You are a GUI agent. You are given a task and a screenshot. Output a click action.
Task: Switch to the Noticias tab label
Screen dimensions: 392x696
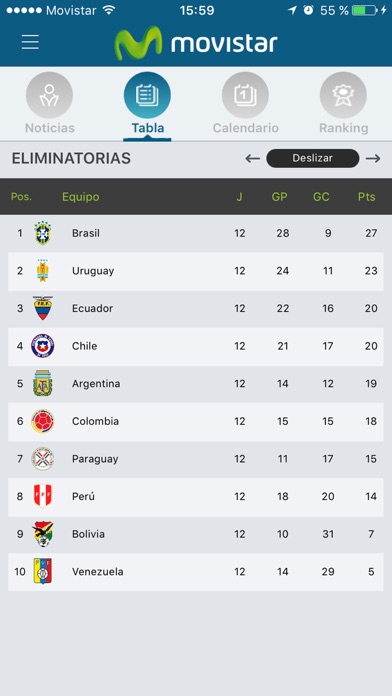point(50,128)
